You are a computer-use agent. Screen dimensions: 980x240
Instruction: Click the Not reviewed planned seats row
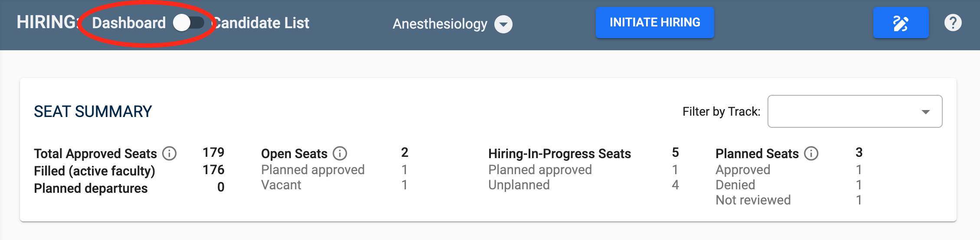[x=789, y=200]
